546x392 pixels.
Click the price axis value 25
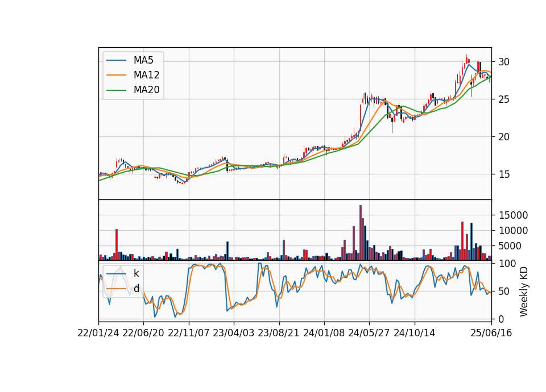[503, 99]
